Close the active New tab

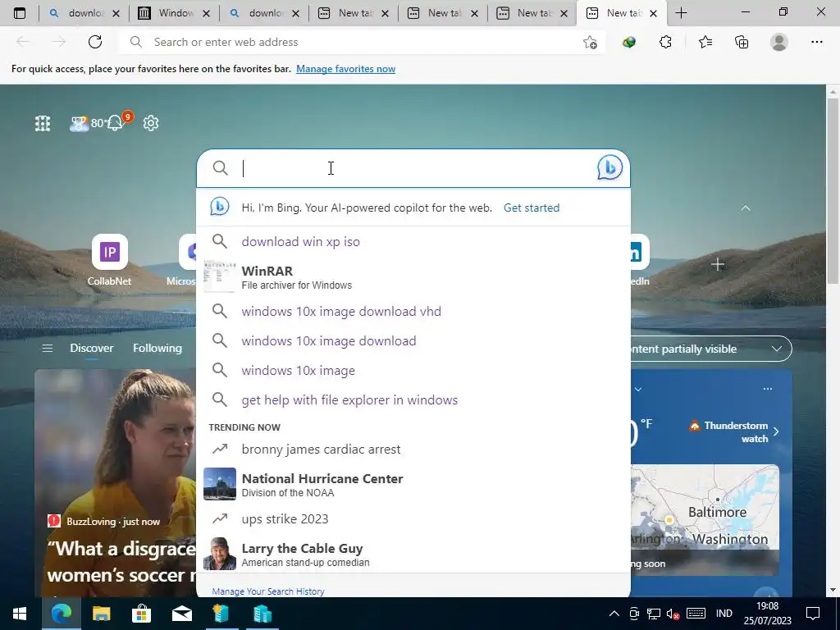653,13
